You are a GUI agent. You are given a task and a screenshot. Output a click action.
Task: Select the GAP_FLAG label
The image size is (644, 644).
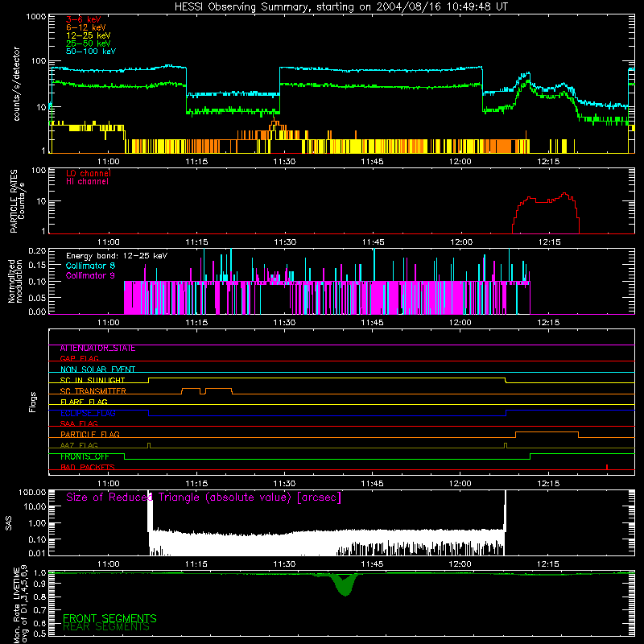[x=80, y=358]
